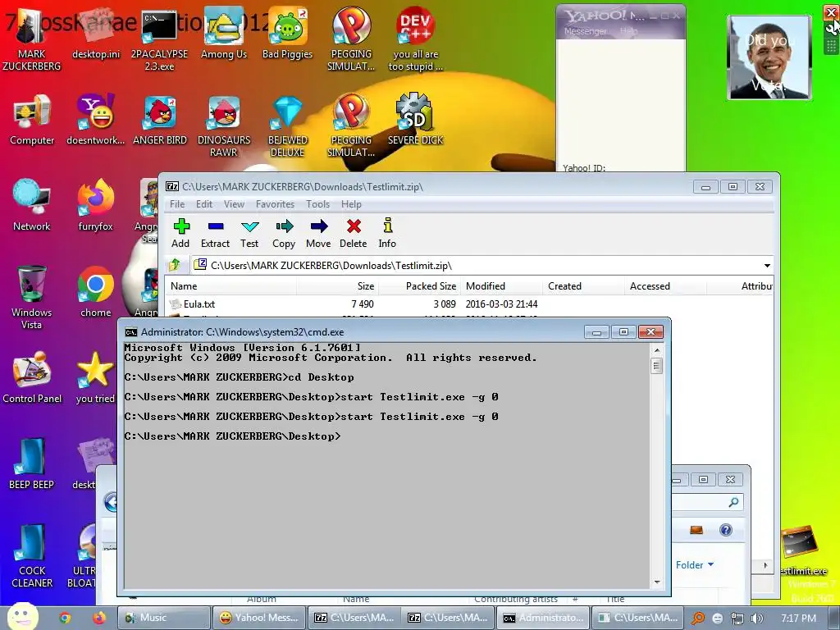Sort 7-Zip files by Name column
Image resolution: width=840 pixels, height=630 pixels.
(x=231, y=286)
